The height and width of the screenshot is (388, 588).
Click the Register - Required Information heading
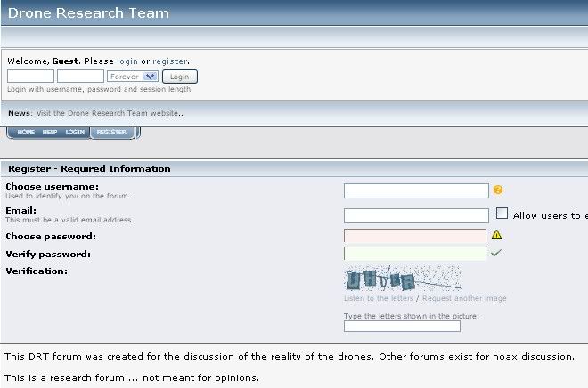89,168
